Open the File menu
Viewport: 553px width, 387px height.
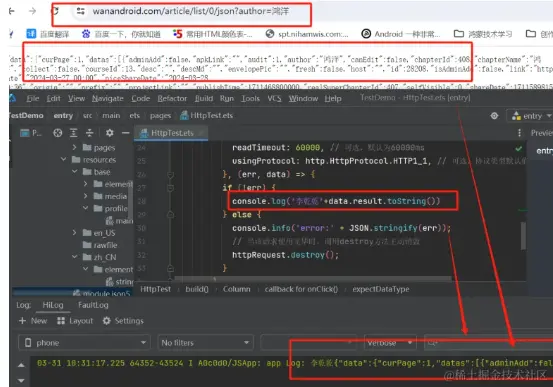(x=33, y=98)
